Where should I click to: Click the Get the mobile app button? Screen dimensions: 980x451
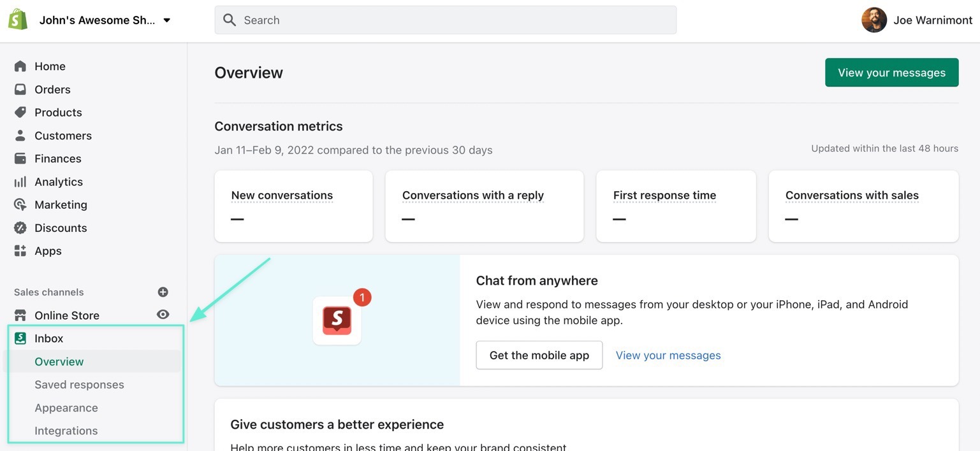click(539, 355)
